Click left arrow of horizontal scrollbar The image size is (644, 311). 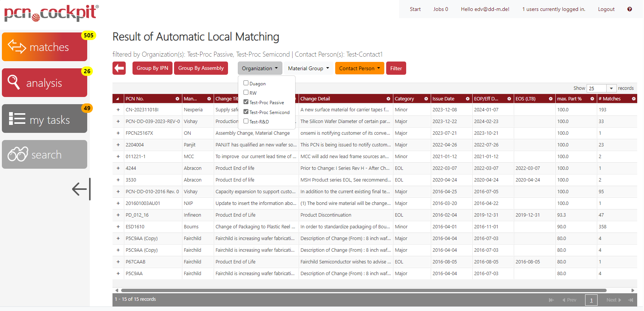tap(117, 290)
